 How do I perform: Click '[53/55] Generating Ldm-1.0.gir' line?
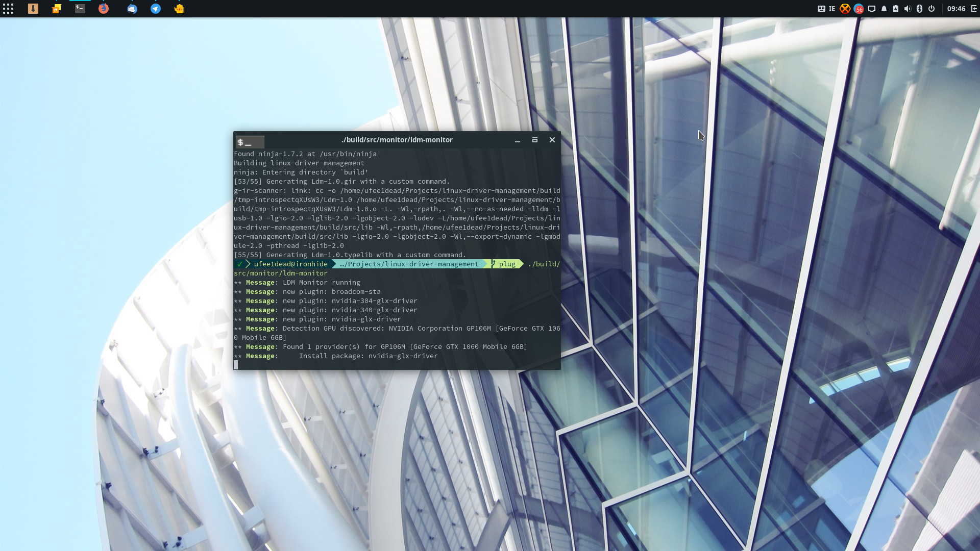click(x=342, y=182)
